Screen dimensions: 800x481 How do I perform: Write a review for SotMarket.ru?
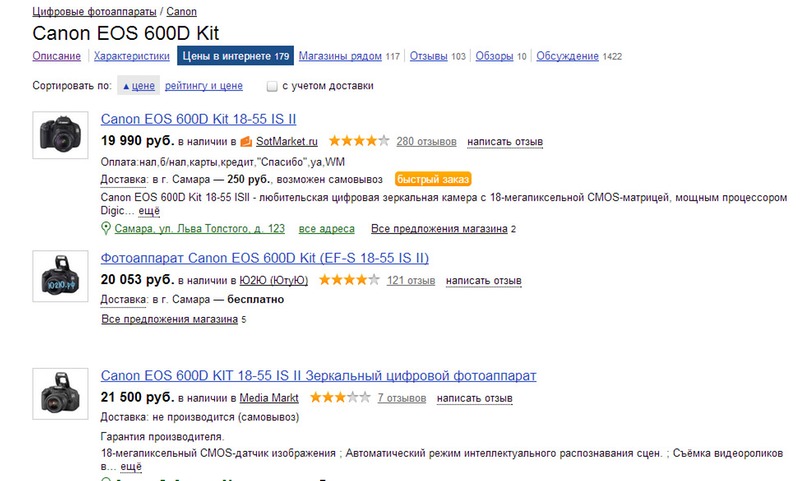point(505,141)
